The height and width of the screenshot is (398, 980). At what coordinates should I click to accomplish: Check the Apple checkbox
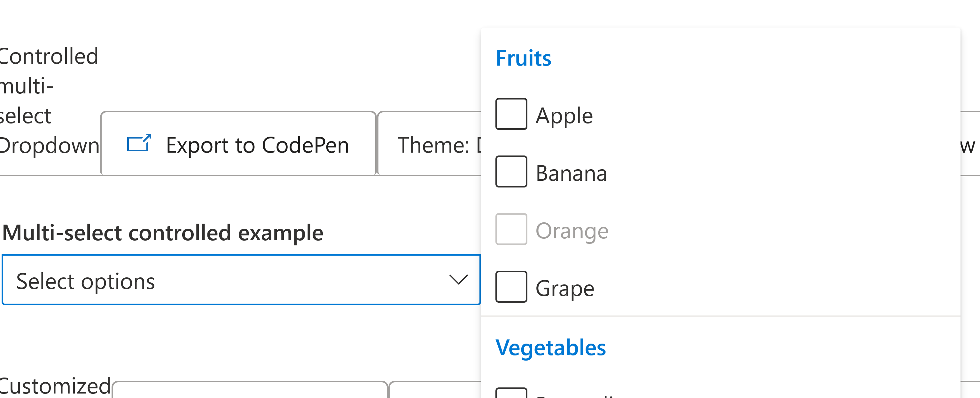[511, 114]
